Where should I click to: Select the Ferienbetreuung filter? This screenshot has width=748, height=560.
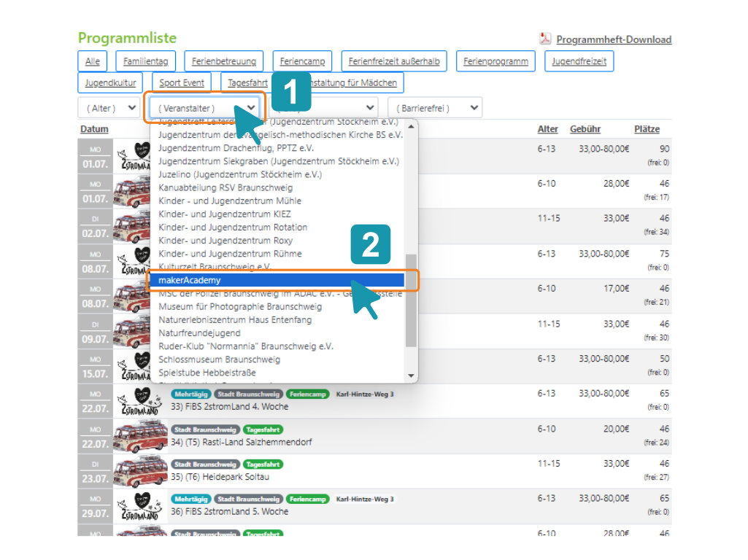coord(224,61)
